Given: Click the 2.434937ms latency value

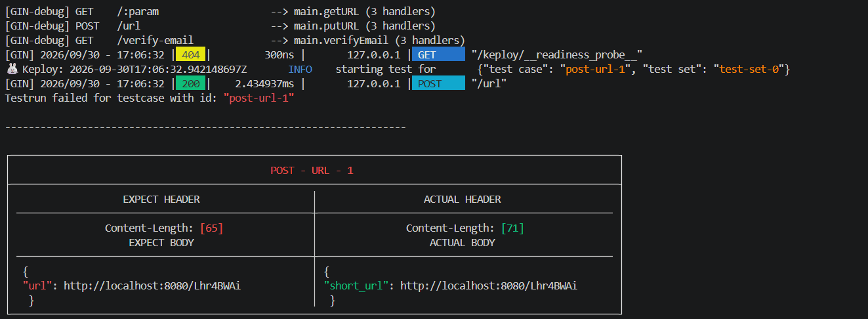Looking at the screenshot, I should click(264, 83).
